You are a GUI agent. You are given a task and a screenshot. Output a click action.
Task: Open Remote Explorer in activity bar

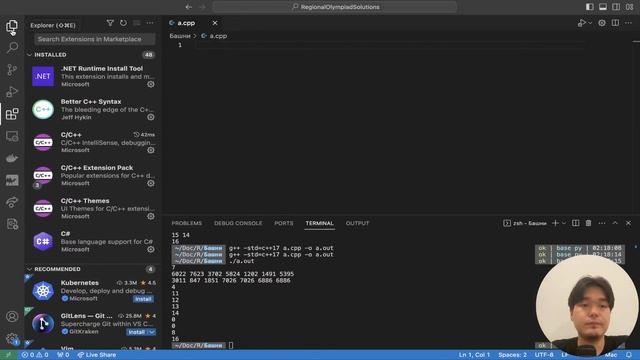point(12,136)
